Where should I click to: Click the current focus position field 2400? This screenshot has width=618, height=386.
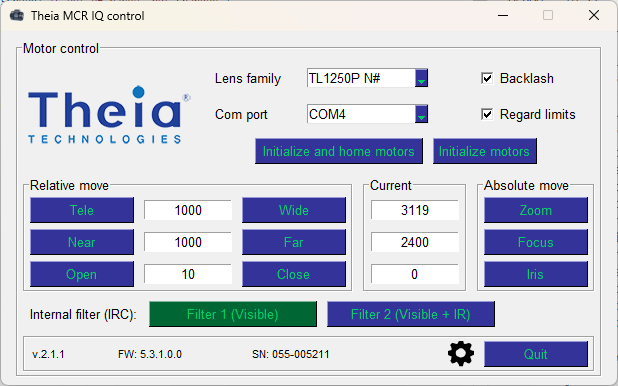click(415, 242)
